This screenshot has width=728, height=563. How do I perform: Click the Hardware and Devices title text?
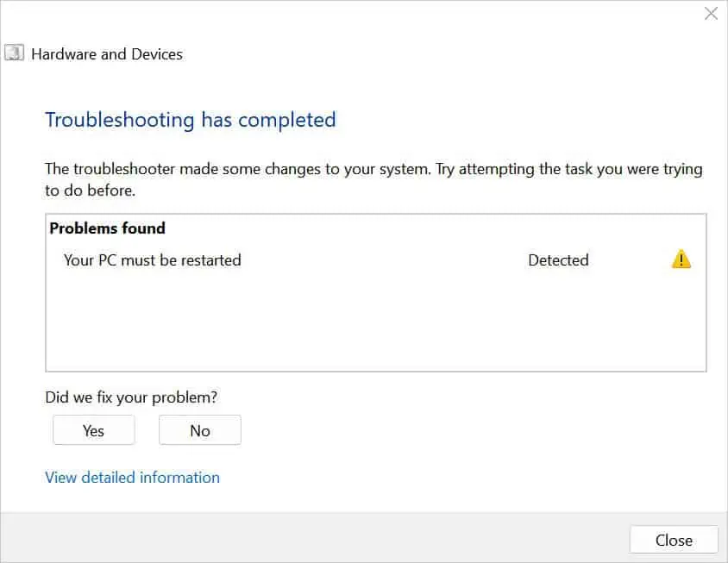[x=106, y=53]
